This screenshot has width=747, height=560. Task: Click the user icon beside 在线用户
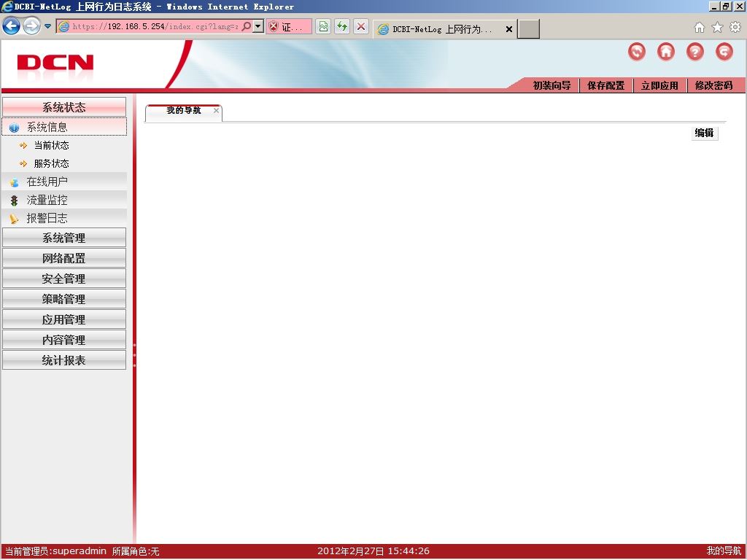[x=15, y=182]
